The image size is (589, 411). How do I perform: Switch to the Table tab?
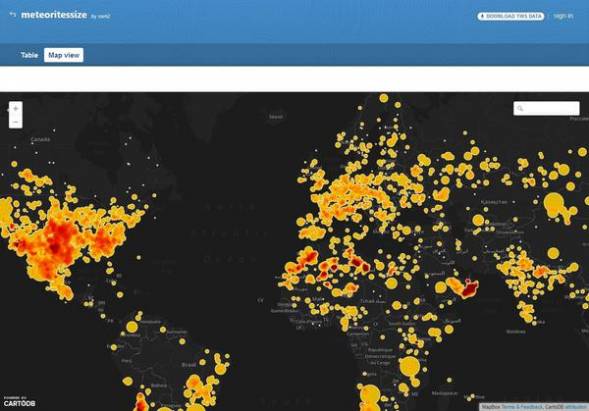click(x=29, y=55)
